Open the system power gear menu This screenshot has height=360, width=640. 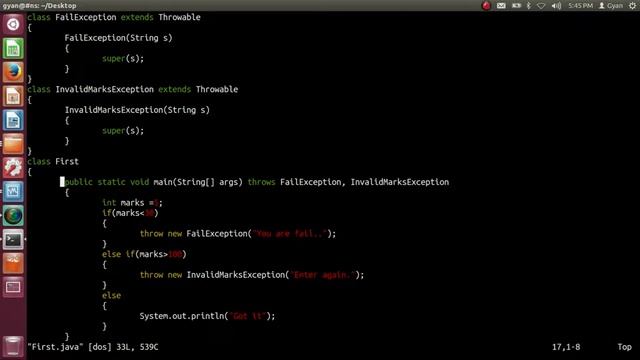[632, 6]
